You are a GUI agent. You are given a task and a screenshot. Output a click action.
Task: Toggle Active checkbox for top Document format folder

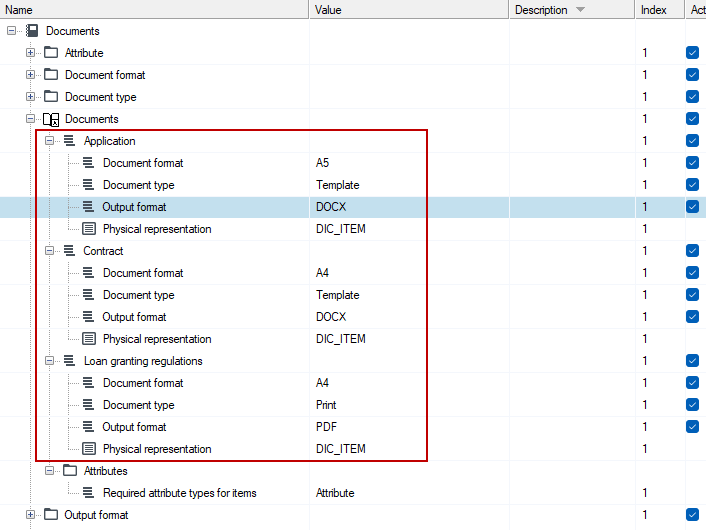[692, 75]
